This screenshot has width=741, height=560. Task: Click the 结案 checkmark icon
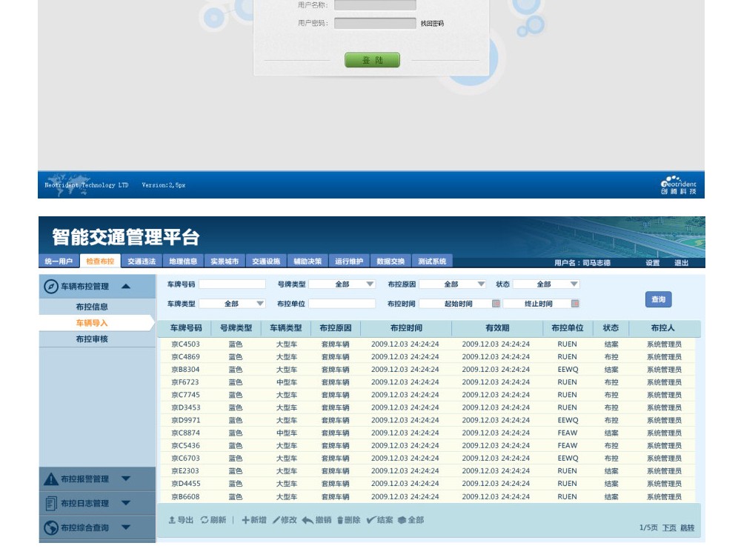coord(371,520)
